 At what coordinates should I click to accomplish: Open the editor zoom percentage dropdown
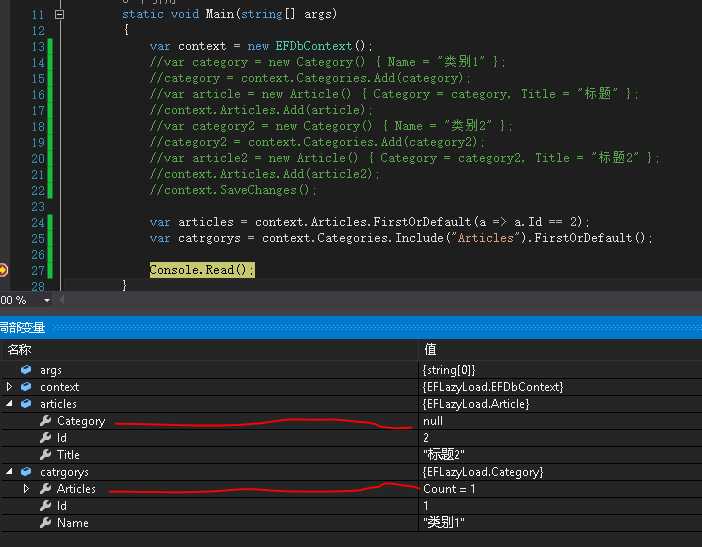pyautogui.click(x=46, y=300)
